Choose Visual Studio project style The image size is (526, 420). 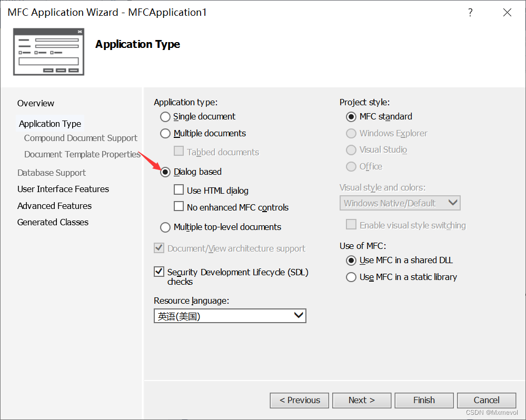tap(351, 150)
